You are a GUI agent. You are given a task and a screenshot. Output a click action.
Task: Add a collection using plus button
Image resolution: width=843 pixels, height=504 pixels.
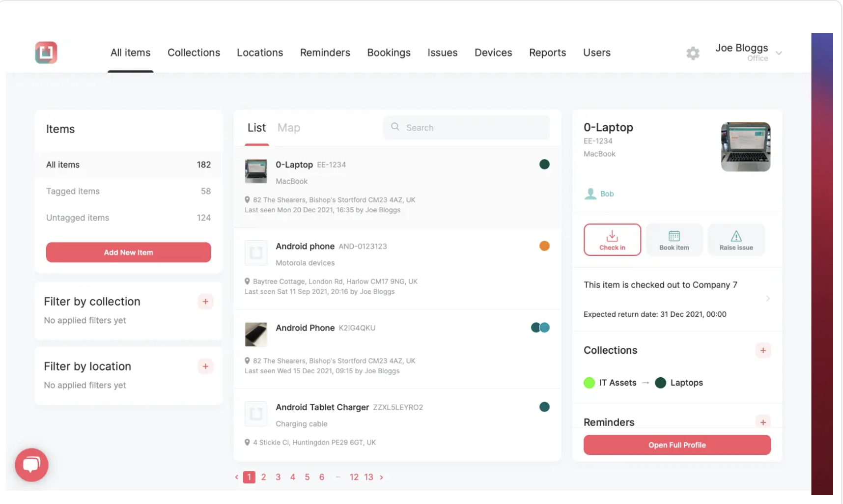pyautogui.click(x=763, y=351)
